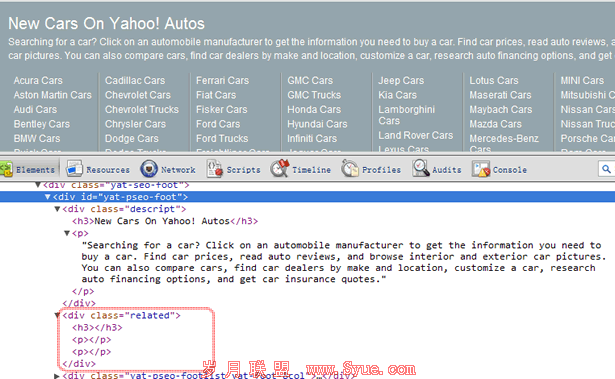The image size is (615, 379).
Task: Open the Land Rover Cars link
Action: click(x=416, y=135)
